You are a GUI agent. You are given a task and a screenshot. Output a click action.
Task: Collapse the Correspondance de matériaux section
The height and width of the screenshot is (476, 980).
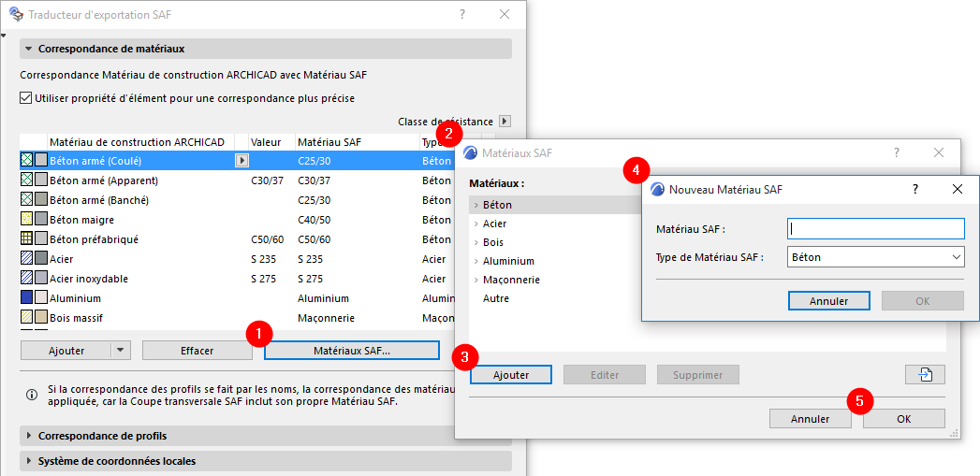[x=28, y=48]
